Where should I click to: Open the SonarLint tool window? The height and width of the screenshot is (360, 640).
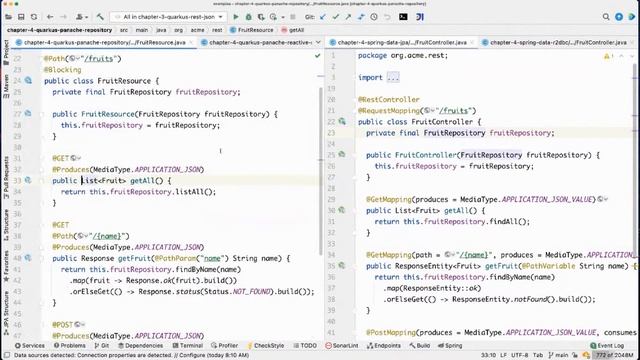coord(342,345)
